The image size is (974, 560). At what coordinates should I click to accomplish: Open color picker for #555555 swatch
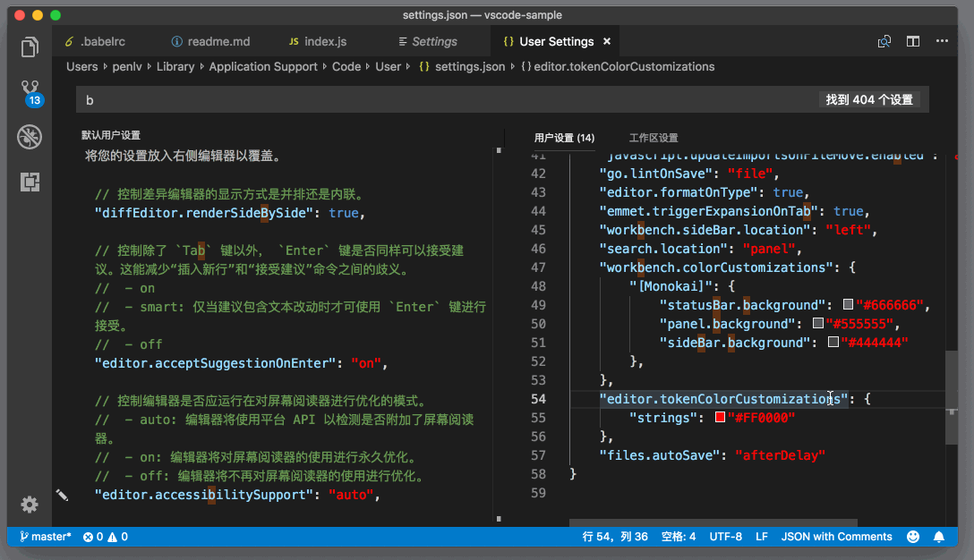(818, 323)
